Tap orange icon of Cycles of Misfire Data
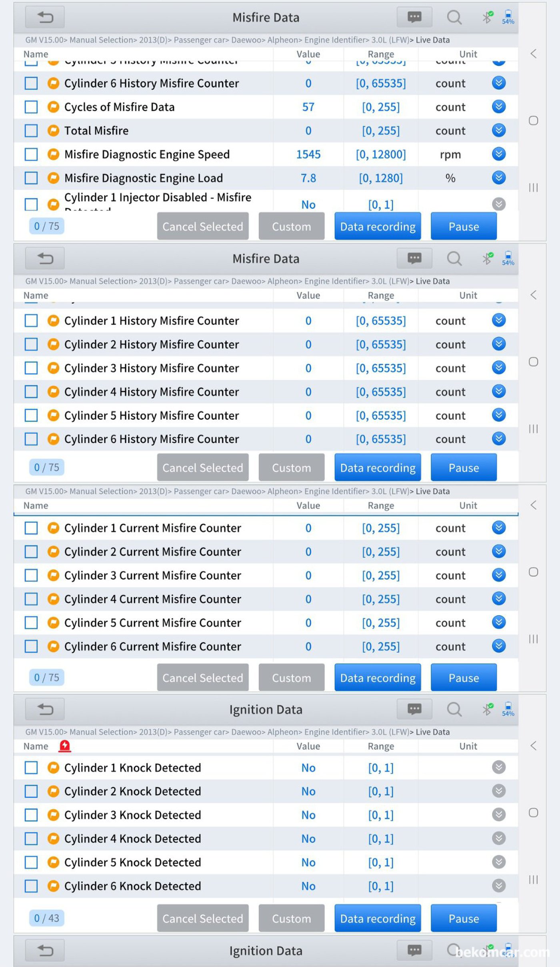The image size is (560, 967). click(53, 107)
